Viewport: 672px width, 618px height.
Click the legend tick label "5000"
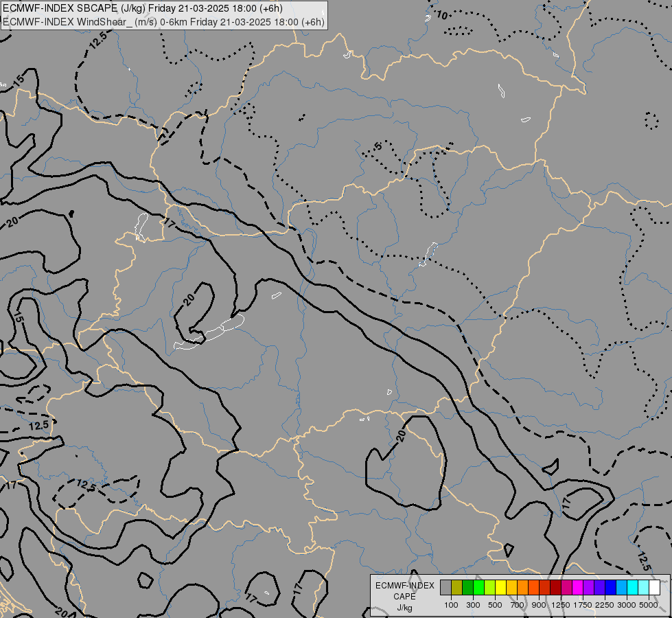pos(649,605)
